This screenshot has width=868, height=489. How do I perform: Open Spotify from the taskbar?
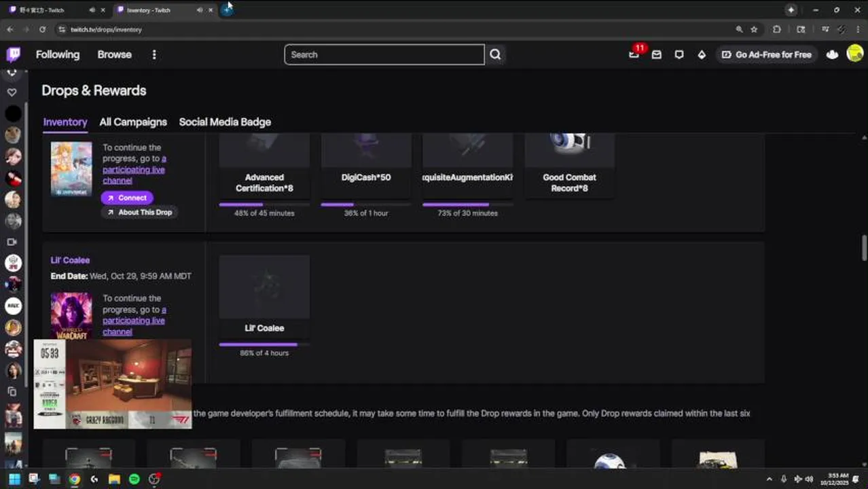tap(134, 479)
